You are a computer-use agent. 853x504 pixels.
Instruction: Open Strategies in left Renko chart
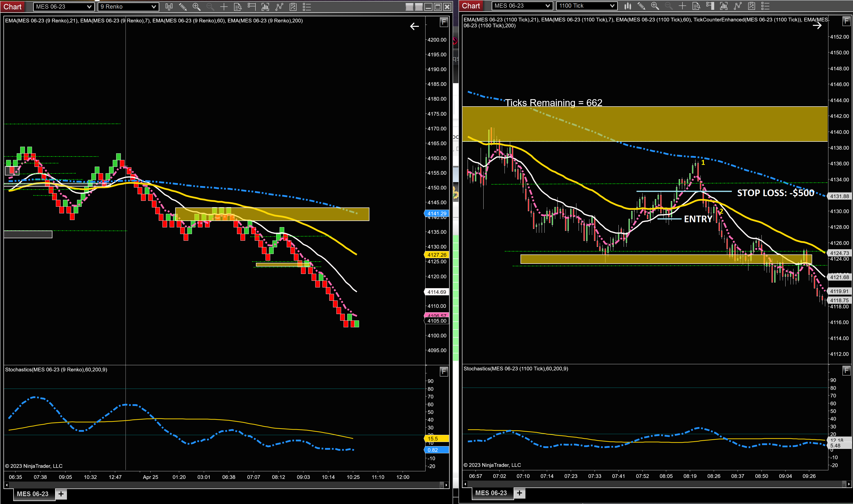tap(293, 7)
